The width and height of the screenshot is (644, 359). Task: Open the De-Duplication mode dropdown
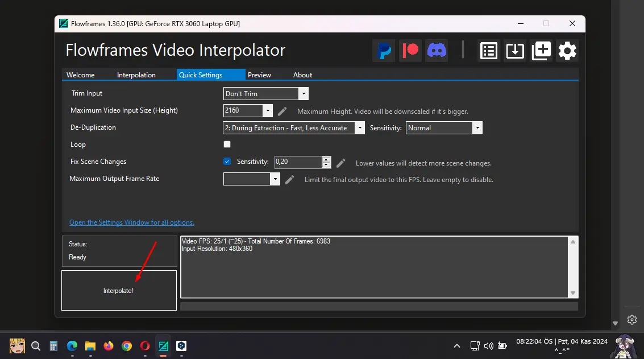[360, 128]
